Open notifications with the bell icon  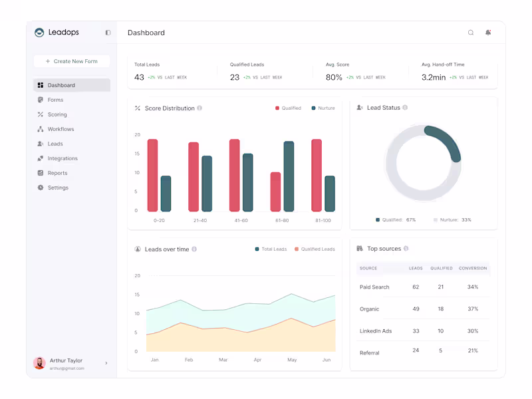pyautogui.click(x=488, y=33)
